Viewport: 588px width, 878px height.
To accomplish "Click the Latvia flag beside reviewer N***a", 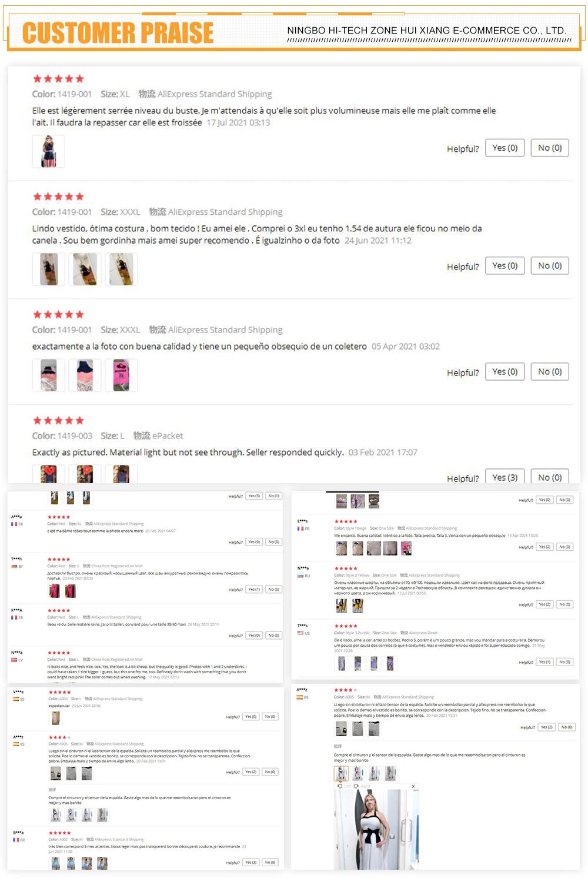I will click(x=14, y=660).
